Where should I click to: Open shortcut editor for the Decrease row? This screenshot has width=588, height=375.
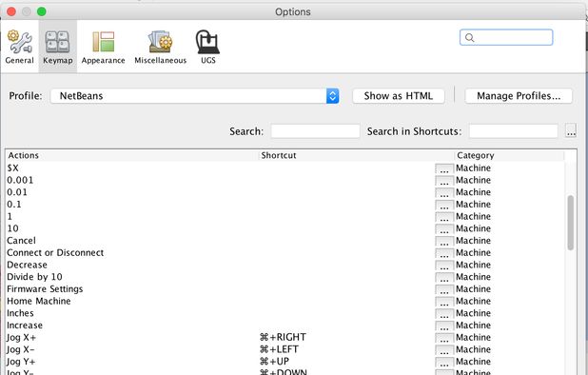pyautogui.click(x=444, y=266)
